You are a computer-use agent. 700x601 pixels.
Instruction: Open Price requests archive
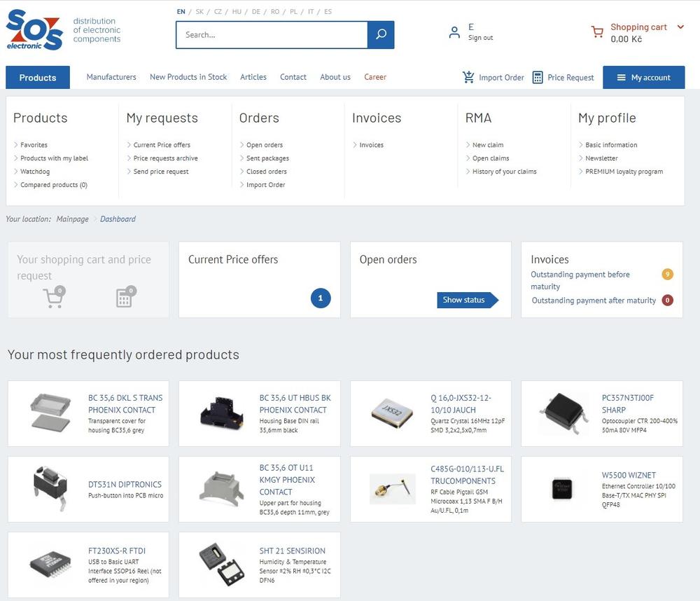(165, 158)
